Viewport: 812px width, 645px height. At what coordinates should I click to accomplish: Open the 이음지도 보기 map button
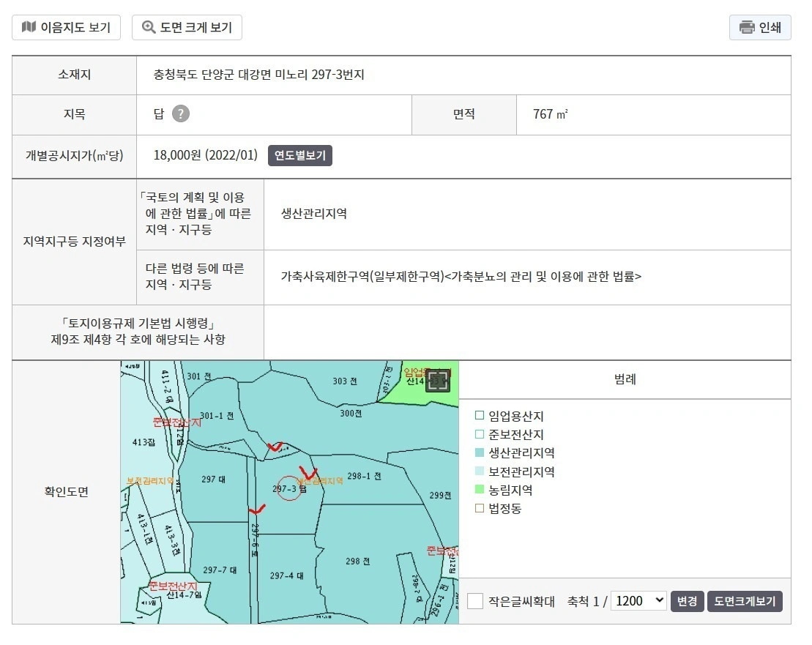pyautogui.click(x=67, y=27)
